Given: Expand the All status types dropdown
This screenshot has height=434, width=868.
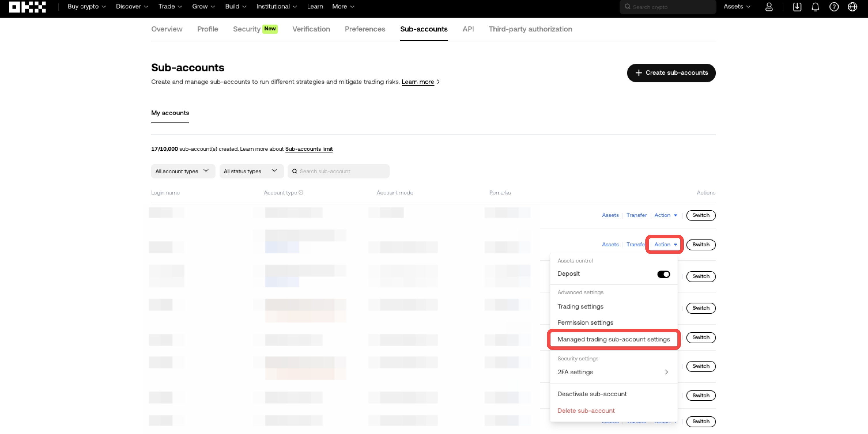Looking at the screenshot, I should point(251,171).
